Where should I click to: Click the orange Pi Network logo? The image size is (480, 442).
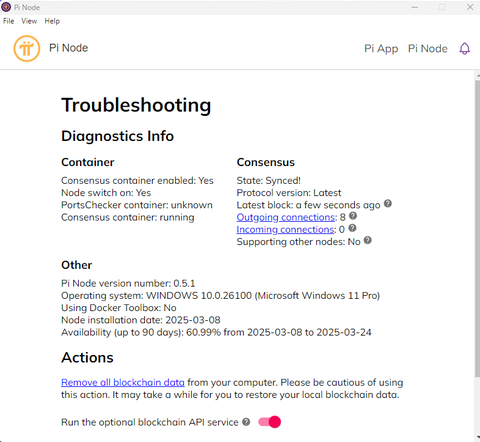(x=27, y=49)
